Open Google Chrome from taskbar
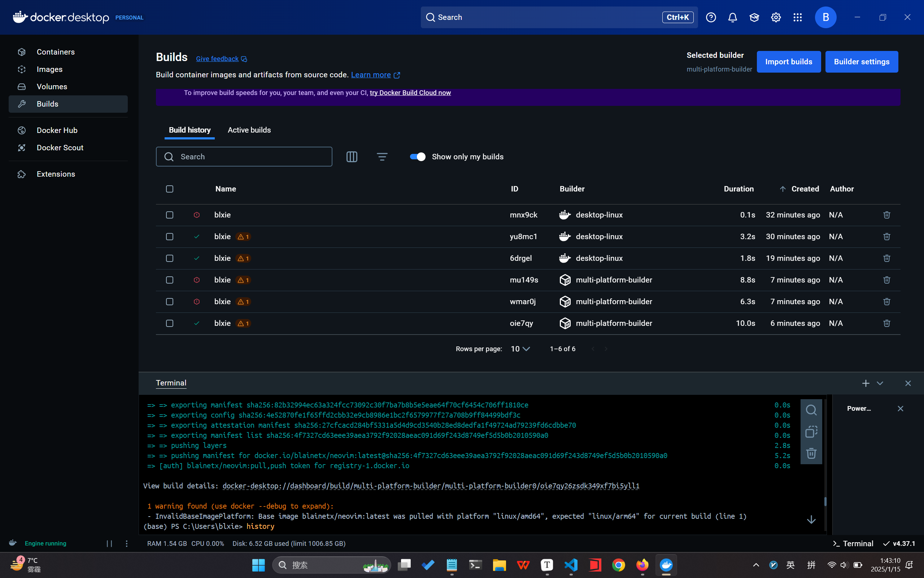 618,565
